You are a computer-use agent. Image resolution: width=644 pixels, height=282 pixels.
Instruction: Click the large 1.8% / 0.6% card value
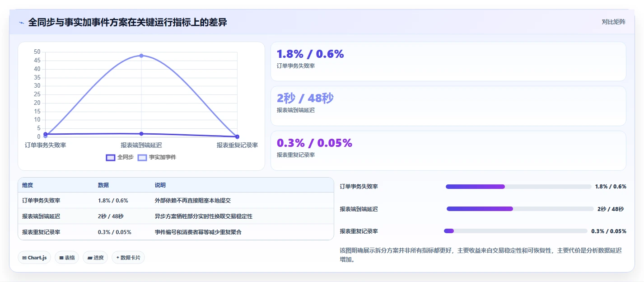coord(310,54)
